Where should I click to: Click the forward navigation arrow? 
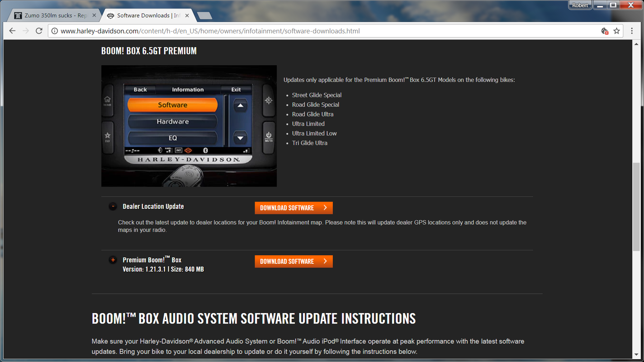(26, 31)
